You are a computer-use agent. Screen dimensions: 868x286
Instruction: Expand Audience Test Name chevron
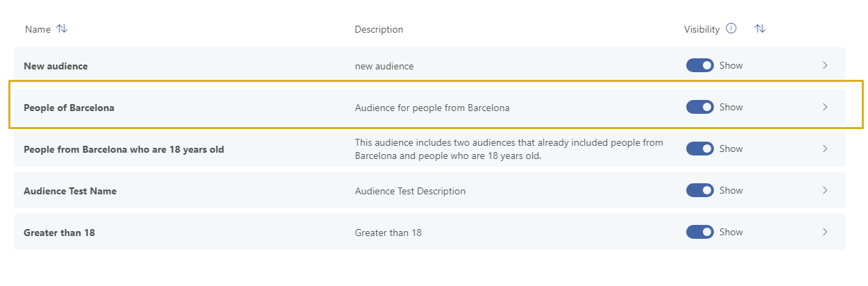pyautogui.click(x=825, y=190)
